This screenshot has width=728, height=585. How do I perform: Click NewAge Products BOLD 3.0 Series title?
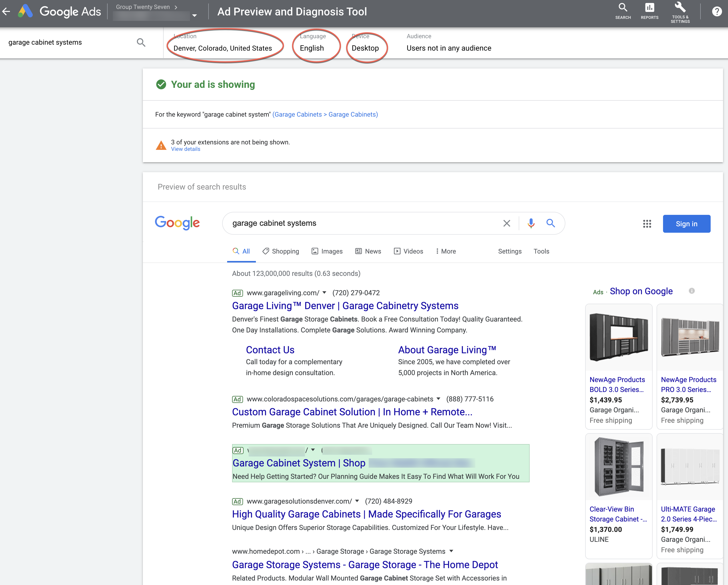point(617,384)
